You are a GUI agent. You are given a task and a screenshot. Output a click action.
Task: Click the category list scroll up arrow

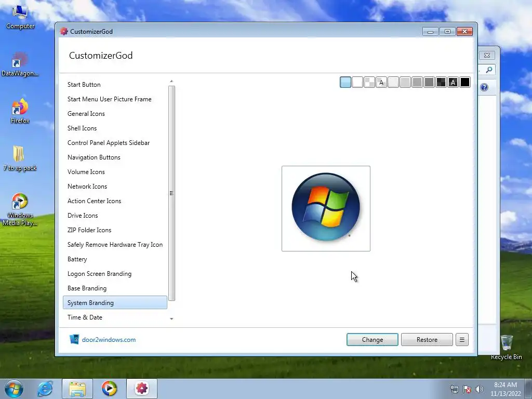coord(171,82)
